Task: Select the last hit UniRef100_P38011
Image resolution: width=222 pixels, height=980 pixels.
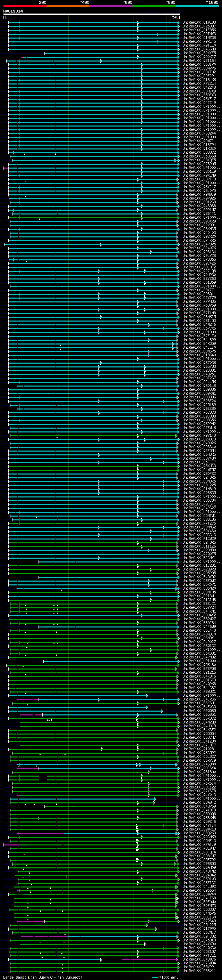Action: pos(199,971)
